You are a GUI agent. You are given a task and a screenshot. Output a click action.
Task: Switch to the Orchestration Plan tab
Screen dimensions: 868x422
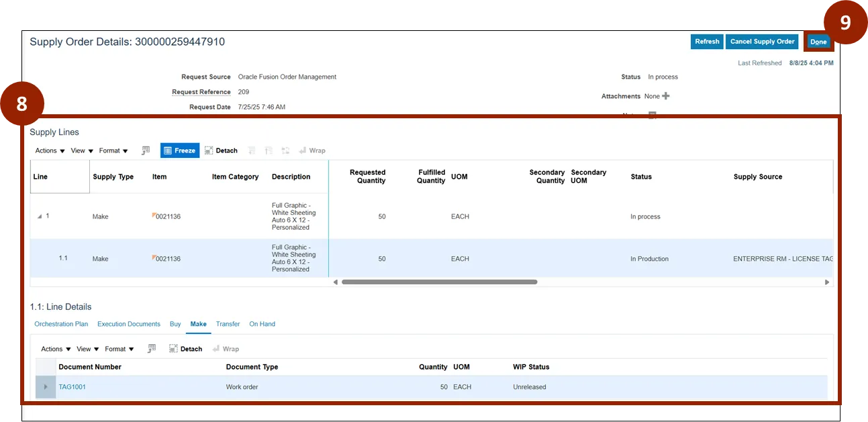(61, 324)
